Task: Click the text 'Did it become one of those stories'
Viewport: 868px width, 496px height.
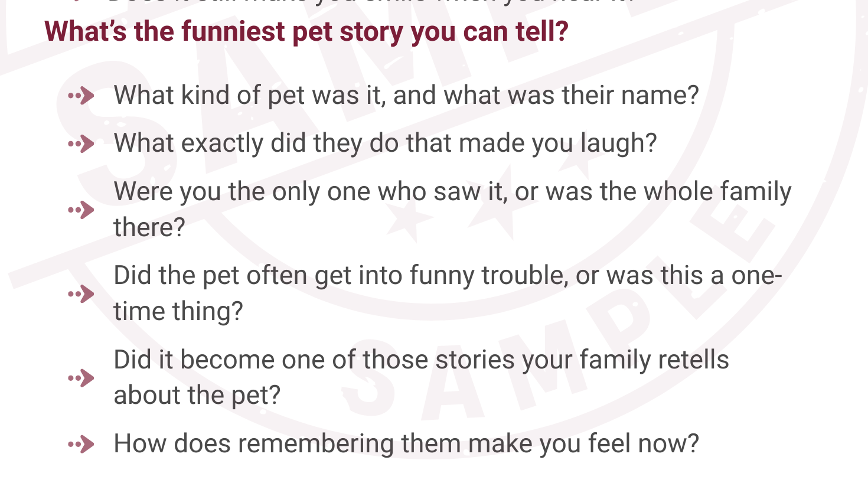Action: [x=307, y=360]
